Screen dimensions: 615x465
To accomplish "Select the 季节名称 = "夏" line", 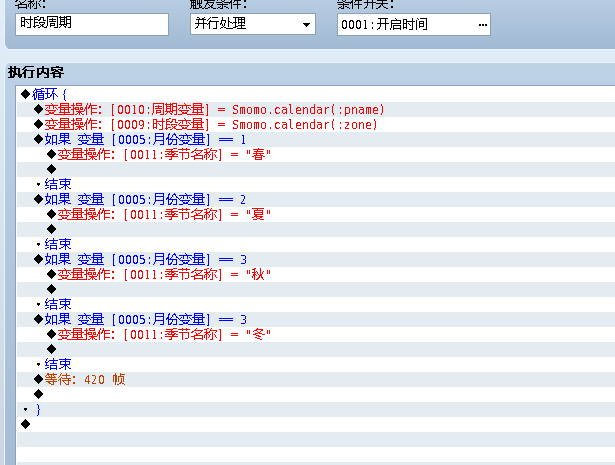I will [316, 214].
